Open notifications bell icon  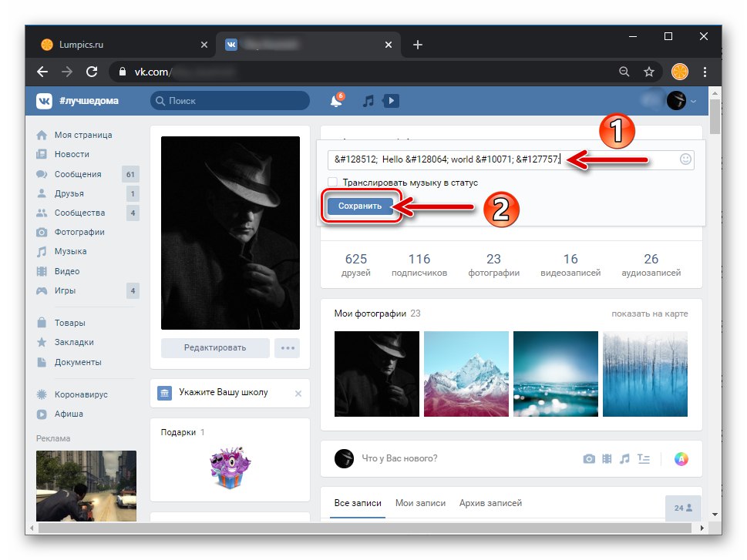click(336, 100)
